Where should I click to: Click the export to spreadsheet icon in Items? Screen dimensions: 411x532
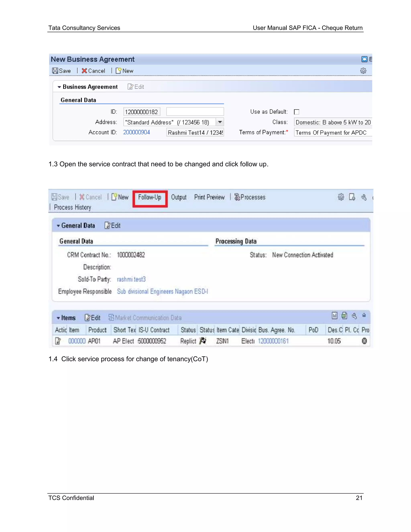click(344, 316)
